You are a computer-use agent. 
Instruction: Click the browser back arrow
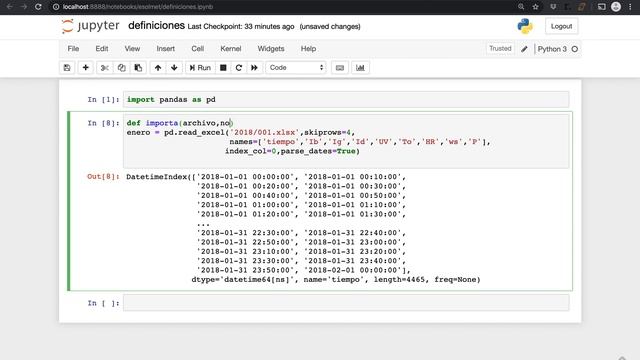pyautogui.click(x=10, y=7)
